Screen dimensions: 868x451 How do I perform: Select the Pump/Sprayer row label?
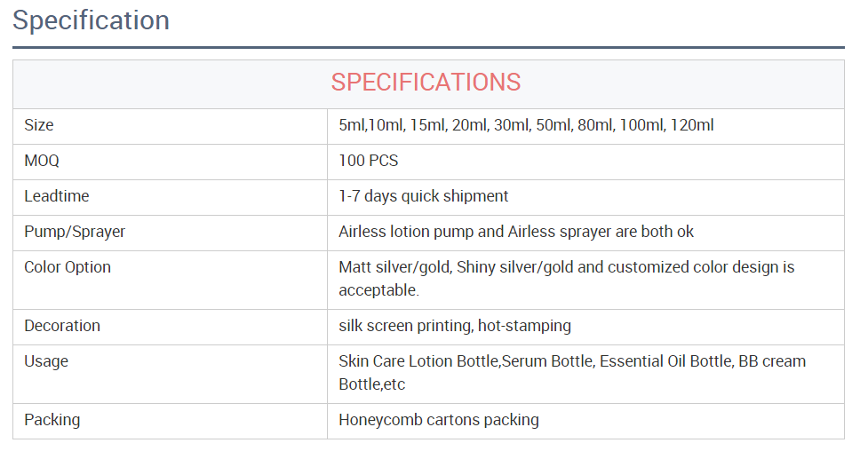point(75,232)
